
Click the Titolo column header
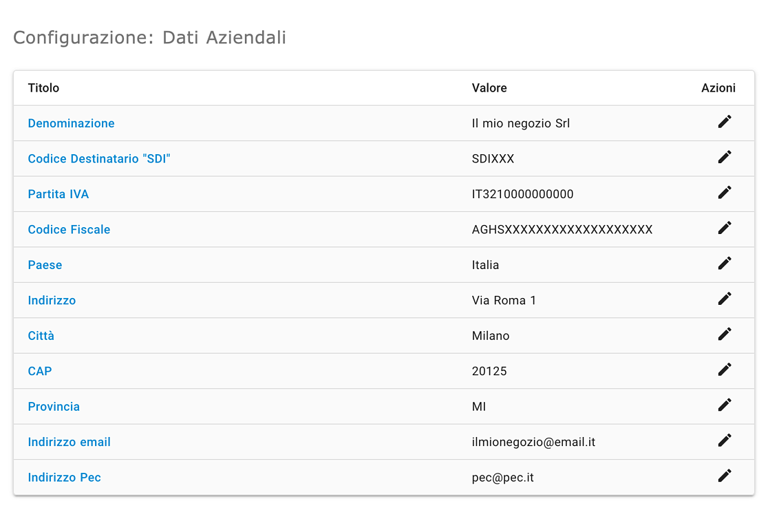43,88
